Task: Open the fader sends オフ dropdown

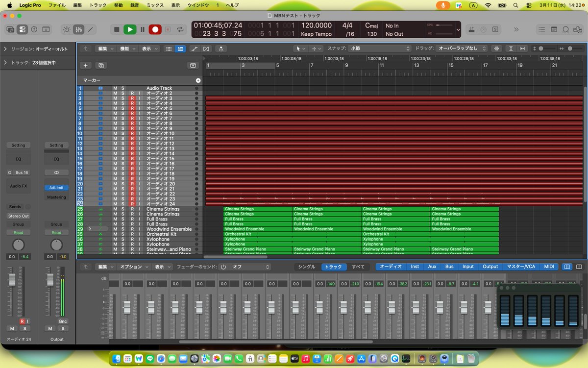Action: (x=251, y=267)
